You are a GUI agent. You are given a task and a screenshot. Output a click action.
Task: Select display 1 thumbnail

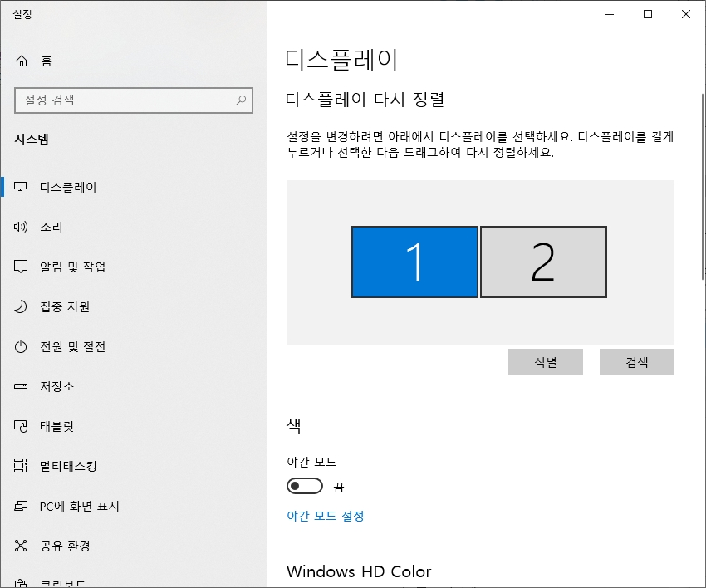point(414,262)
